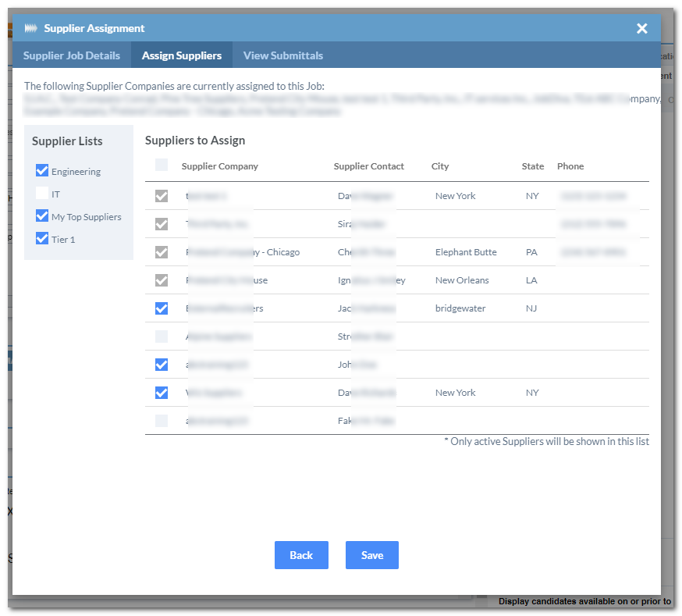Open the View Submittals tab
The width and height of the screenshot is (682, 616).
282,55
